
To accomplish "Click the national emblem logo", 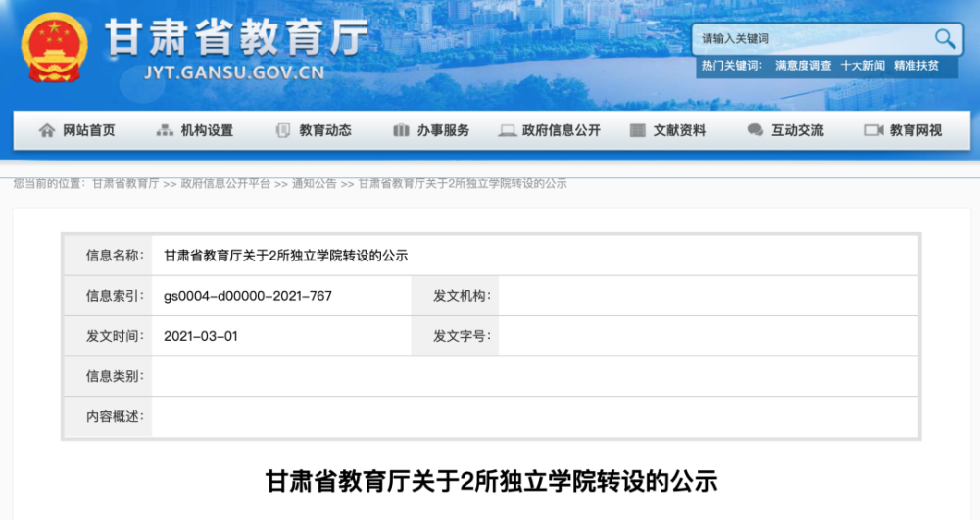I will (x=54, y=47).
